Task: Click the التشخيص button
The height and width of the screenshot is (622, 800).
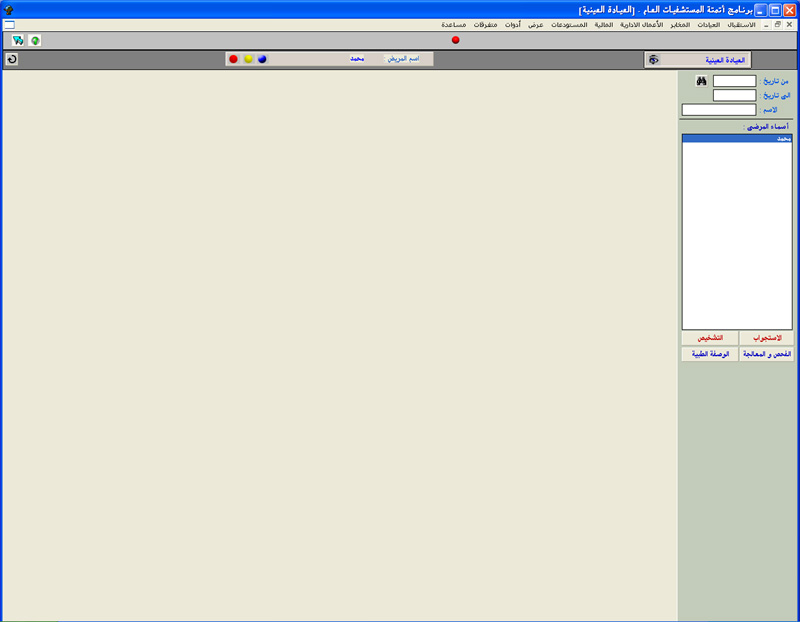Action: coord(710,338)
